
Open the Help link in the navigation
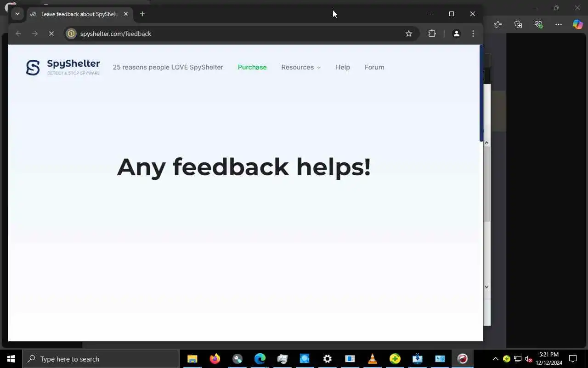click(343, 67)
